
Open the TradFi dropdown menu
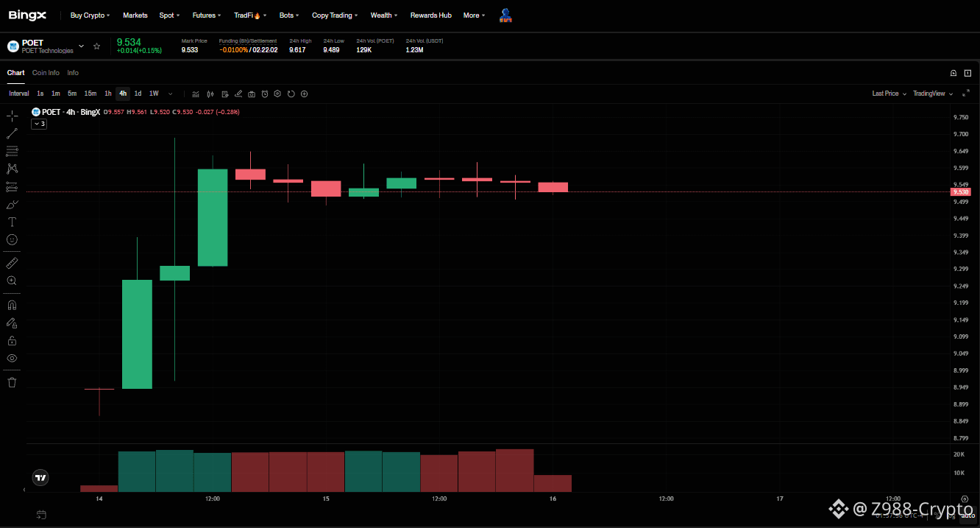tap(250, 15)
